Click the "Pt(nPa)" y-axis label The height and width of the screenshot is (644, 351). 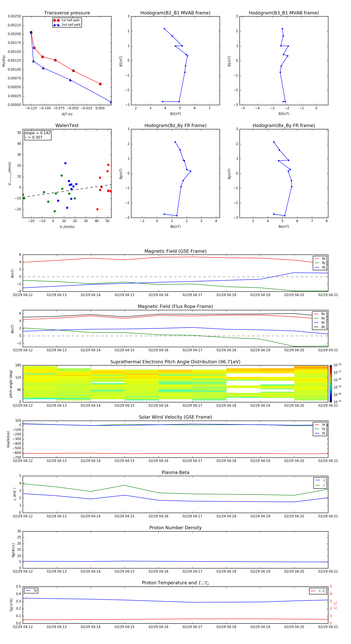[4, 61]
